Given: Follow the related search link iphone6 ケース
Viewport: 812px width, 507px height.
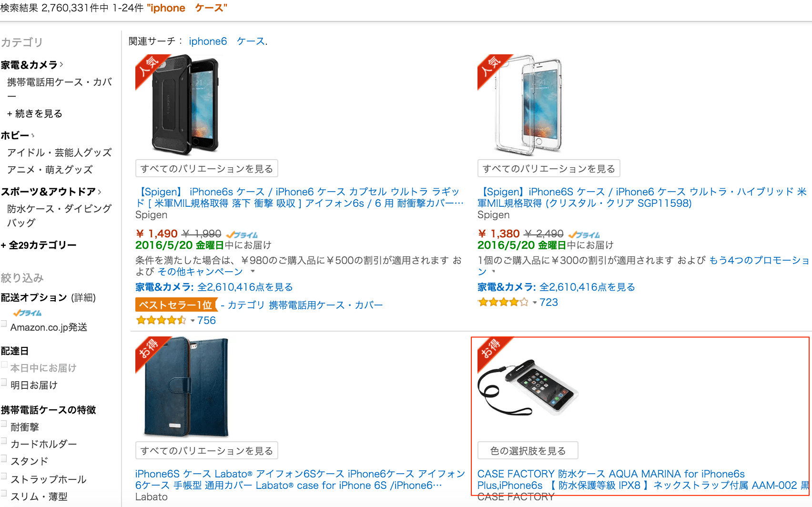Looking at the screenshot, I should click(x=228, y=41).
